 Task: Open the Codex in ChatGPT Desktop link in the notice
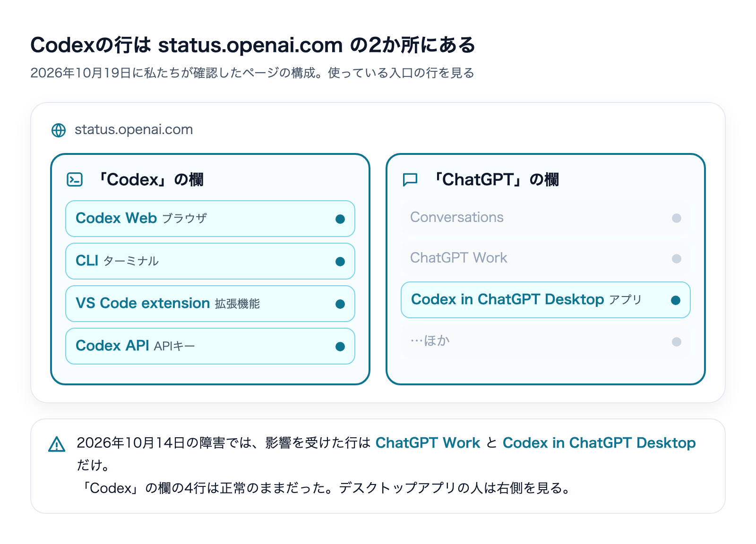coord(599,442)
